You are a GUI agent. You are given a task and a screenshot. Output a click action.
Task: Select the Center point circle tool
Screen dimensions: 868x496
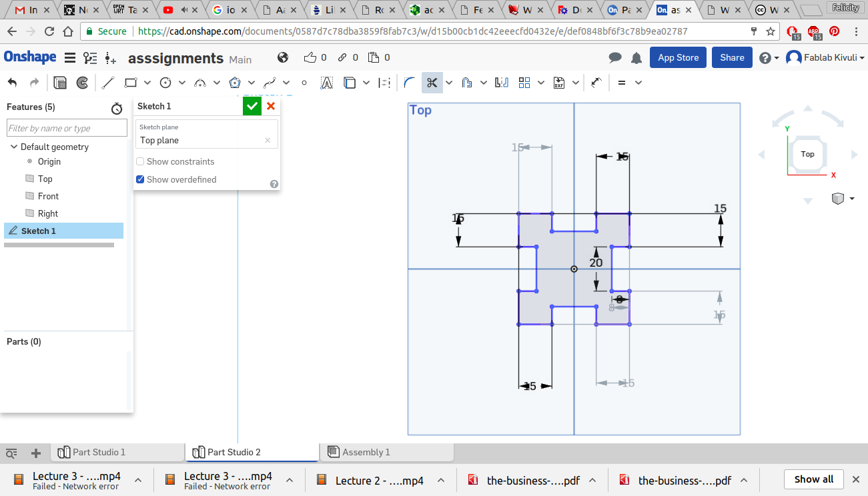click(165, 83)
